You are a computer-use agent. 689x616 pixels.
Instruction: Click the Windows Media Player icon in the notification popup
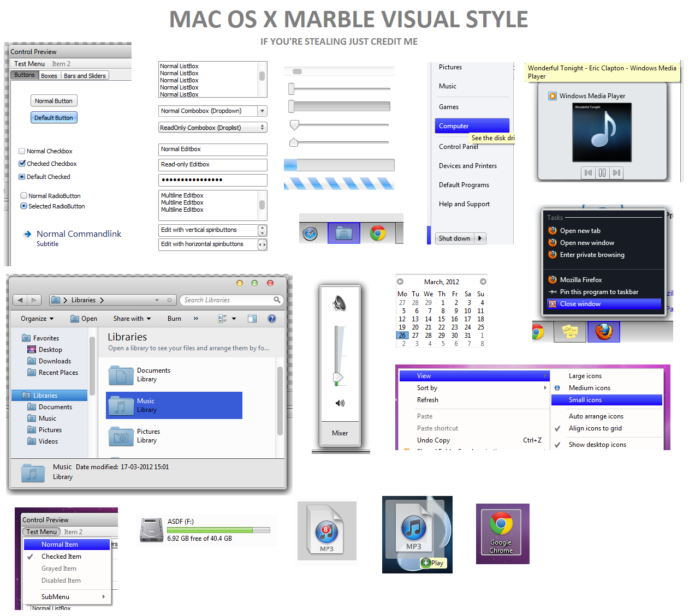pos(551,96)
